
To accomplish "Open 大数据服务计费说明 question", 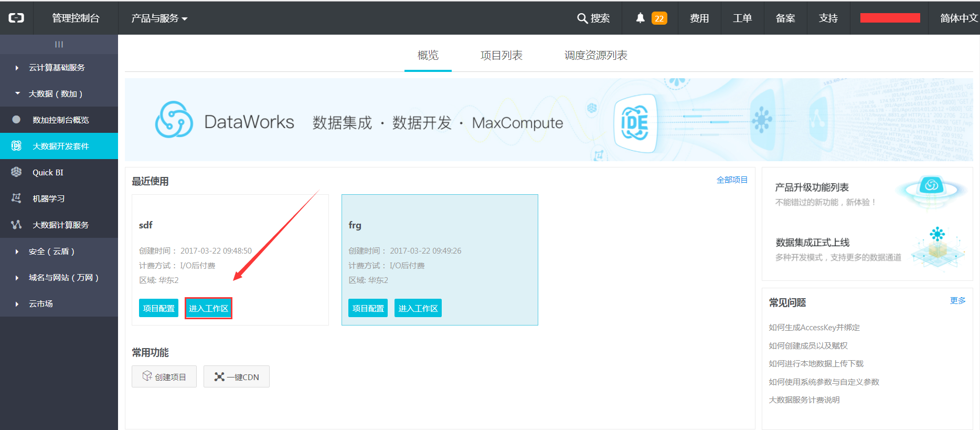I will (804, 400).
